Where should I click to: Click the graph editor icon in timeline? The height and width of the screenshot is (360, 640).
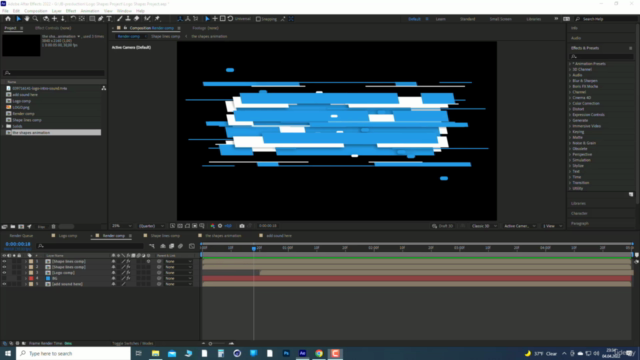click(x=192, y=246)
